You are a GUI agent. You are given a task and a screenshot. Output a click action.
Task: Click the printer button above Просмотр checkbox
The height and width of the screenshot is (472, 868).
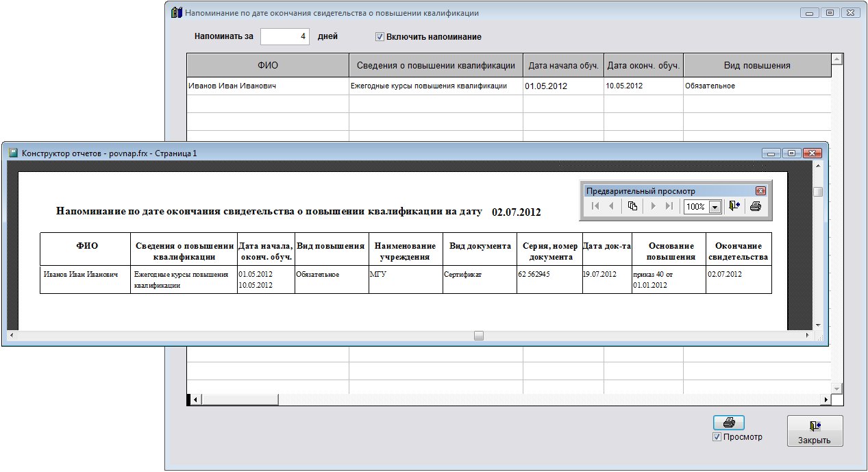pyautogui.click(x=728, y=423)
